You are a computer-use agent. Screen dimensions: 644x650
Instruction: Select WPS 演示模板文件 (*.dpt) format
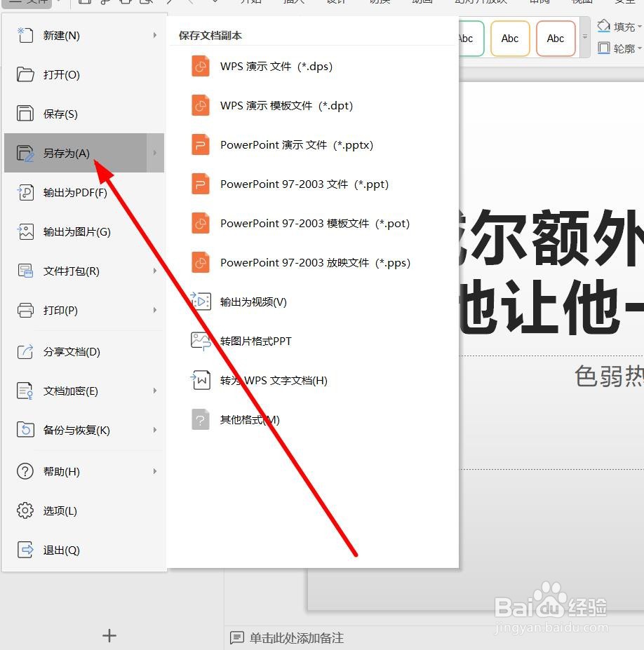285,105
